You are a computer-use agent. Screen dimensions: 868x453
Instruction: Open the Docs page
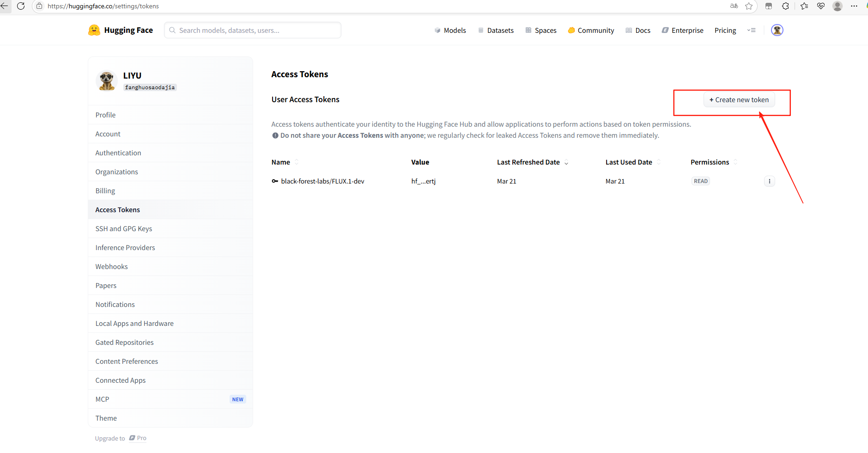pyautogui.click(x=638, y=31)
